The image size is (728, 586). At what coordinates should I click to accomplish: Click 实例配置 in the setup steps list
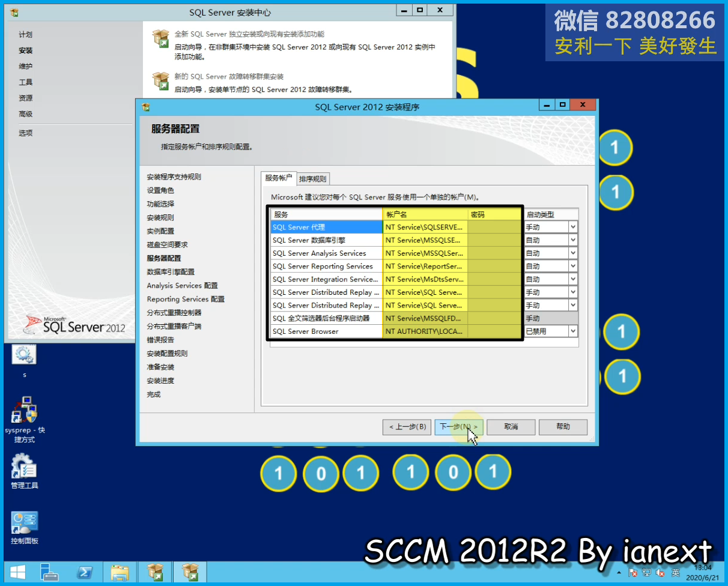pyautogui.click(x=160, y=231)
